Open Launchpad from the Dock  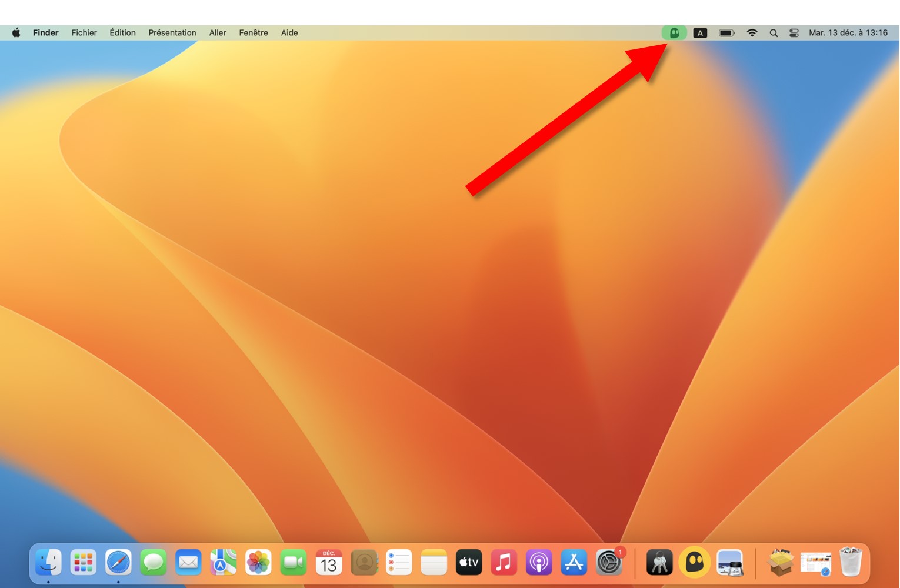pos(84,563)
